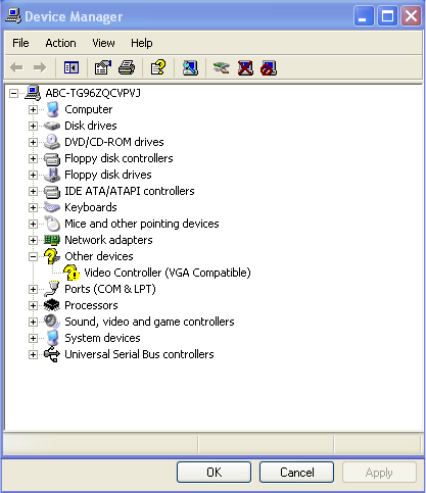Viewport: 426px width, 493px height.
Task: Click Show/Hide Console Tree toolbar icon
Action: pyautogui.click(x=71, y=68)
